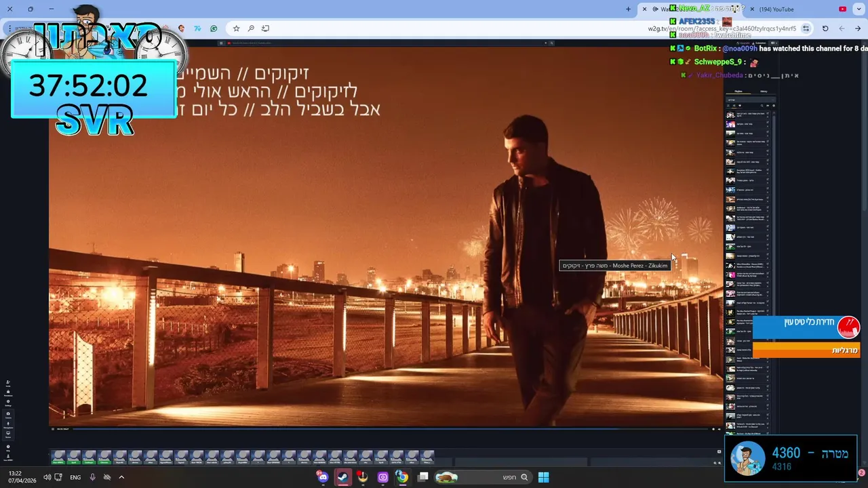This screenshot has height=488, width=868.
Task: Show hidden system tray icons chevron
Action: click(121, 477)
